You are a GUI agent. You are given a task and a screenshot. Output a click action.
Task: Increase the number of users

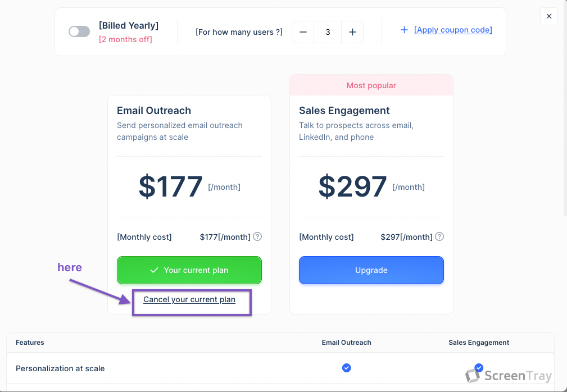coord(352,32)
